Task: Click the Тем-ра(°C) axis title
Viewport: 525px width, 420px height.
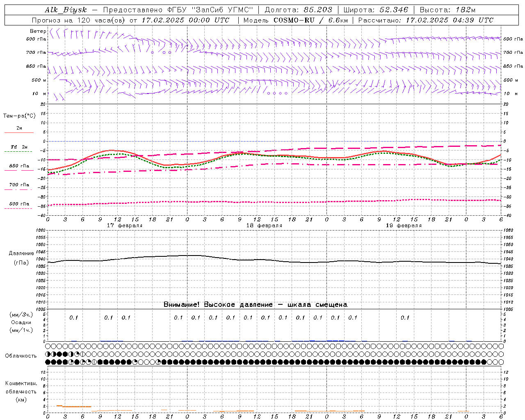Action: 19,116
